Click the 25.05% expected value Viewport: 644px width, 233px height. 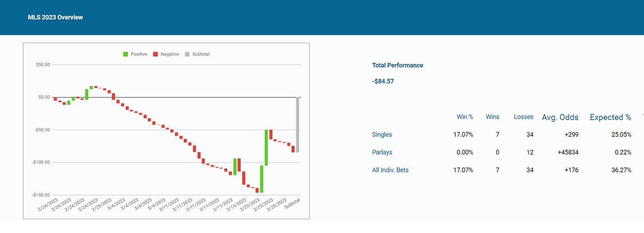click(621, 134)
